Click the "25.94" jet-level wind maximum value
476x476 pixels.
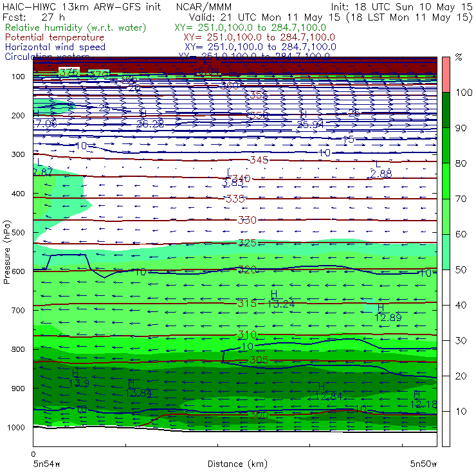[310, 124]
